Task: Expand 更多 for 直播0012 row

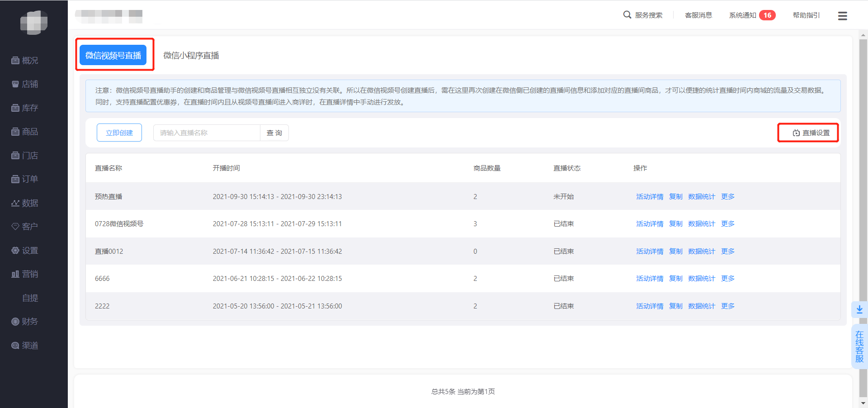Action: tap(728, 251)
